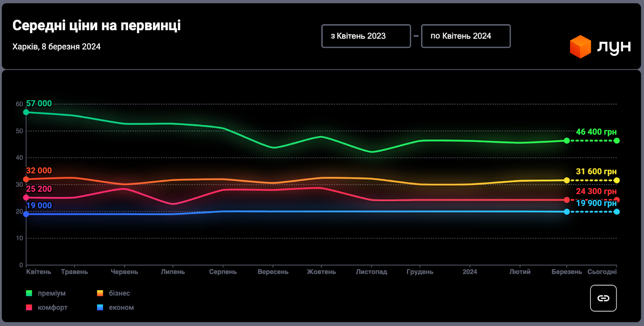Click the copy link icon button
The height and width of the screenshot is (326, 644).
coord(603,298)
